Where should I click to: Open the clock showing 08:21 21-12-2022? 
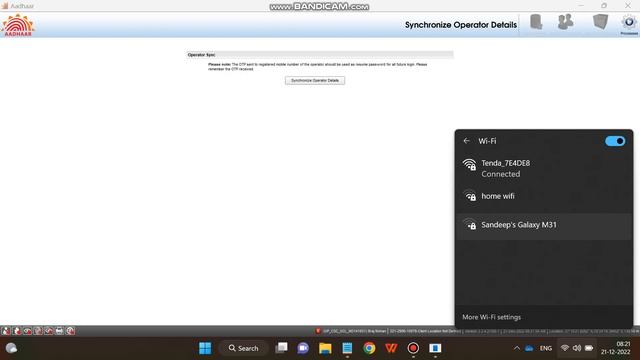click(x=616, y=348)
